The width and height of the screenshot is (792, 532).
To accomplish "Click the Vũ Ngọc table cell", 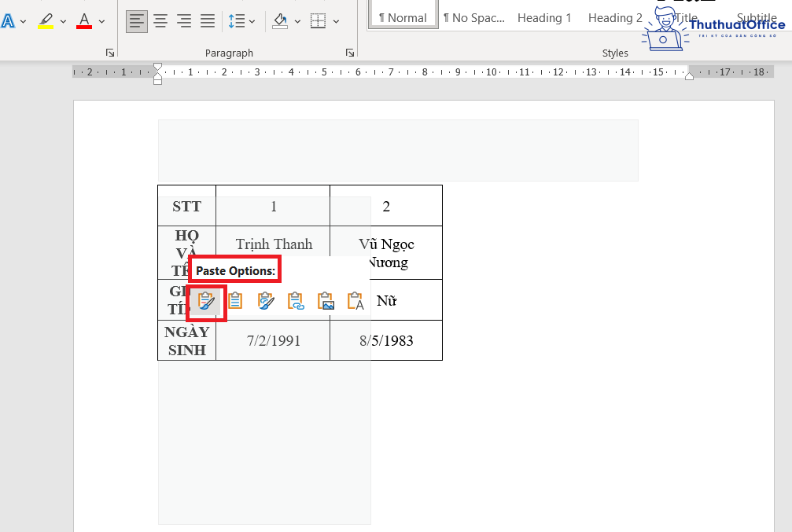I will [386, 253].
